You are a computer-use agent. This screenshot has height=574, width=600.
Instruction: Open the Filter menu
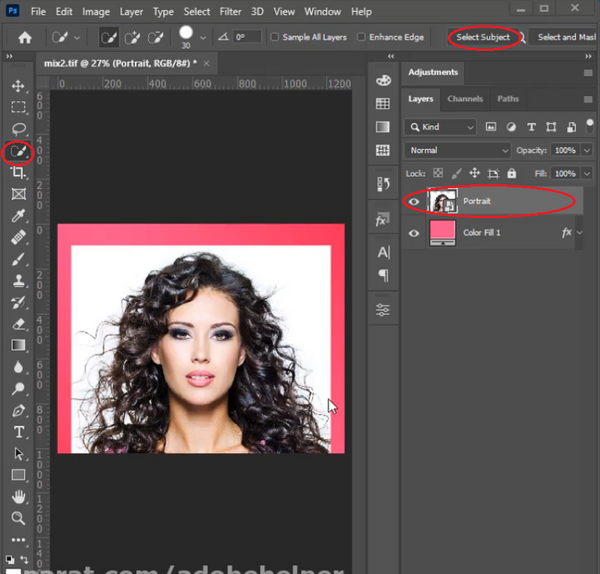tap(230, 12)
